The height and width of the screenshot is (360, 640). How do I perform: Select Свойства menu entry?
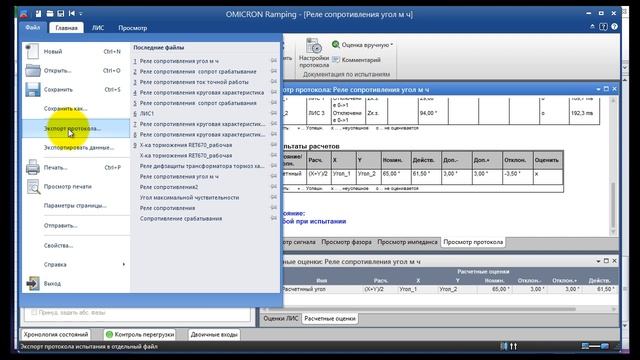[76, 246]
